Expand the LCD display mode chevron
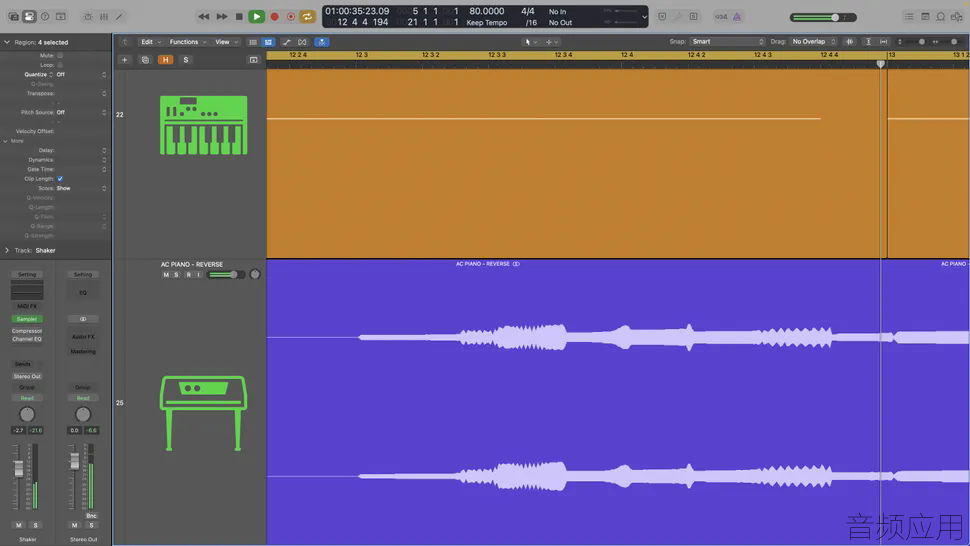 644,17
